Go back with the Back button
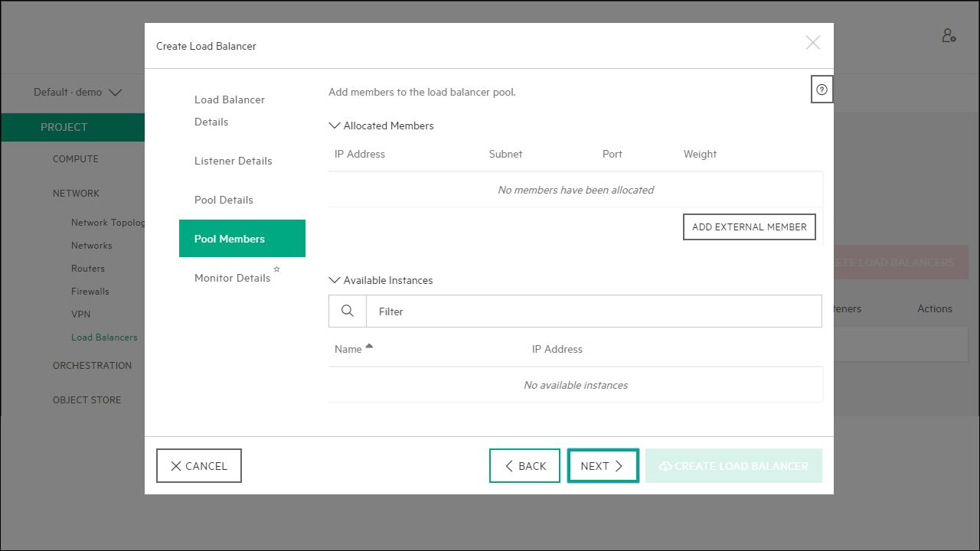Screen dimensions: 980x551 524,466
